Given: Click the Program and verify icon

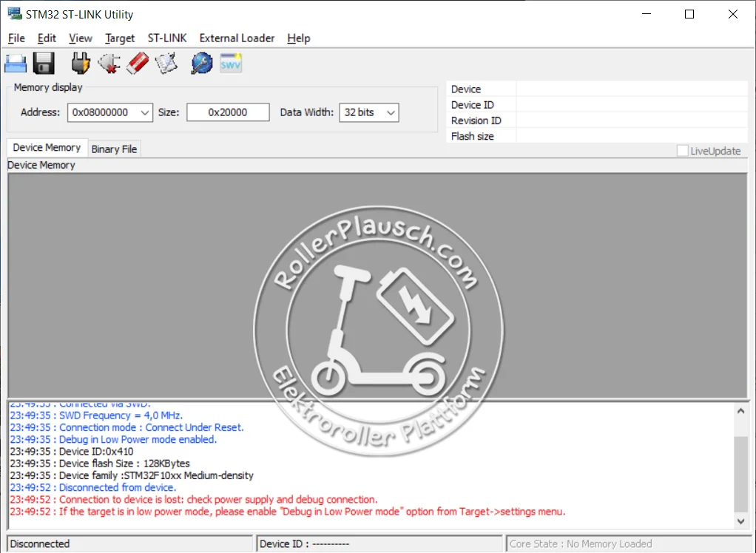Looking at the screenshot, I should click(x=166, y=64).
